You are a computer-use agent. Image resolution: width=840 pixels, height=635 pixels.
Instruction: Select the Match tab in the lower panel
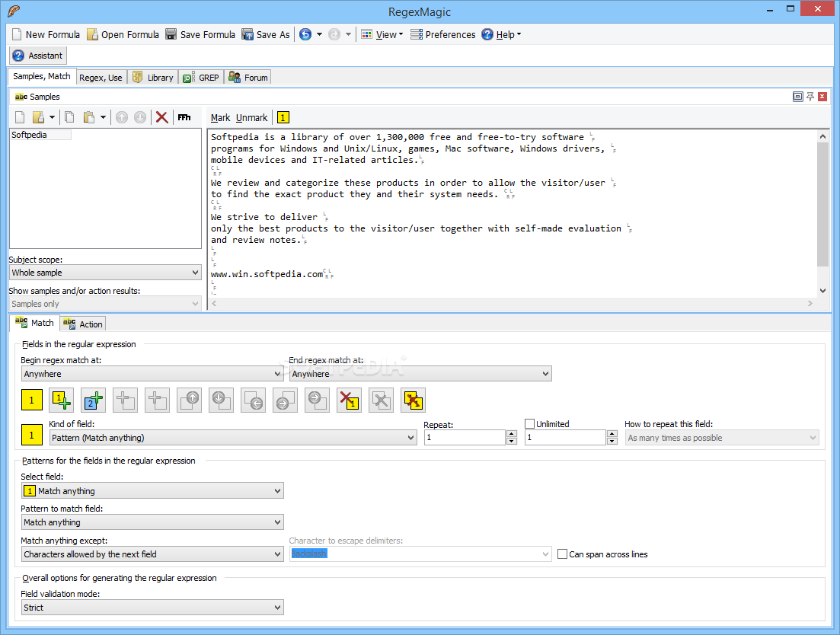coord(34,323)
